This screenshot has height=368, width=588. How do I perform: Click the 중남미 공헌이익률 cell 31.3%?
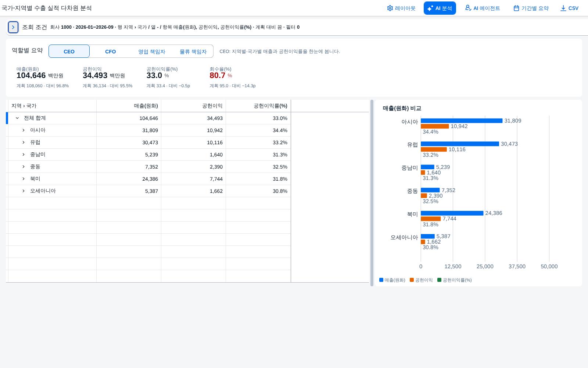[258, 155]
